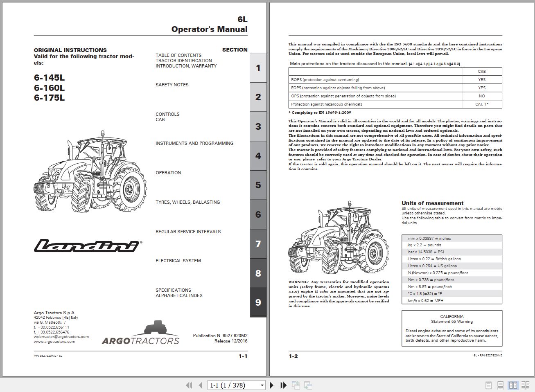Go to the first page
The height and width of the screenshot is (392, 535).
click(189, 385)
